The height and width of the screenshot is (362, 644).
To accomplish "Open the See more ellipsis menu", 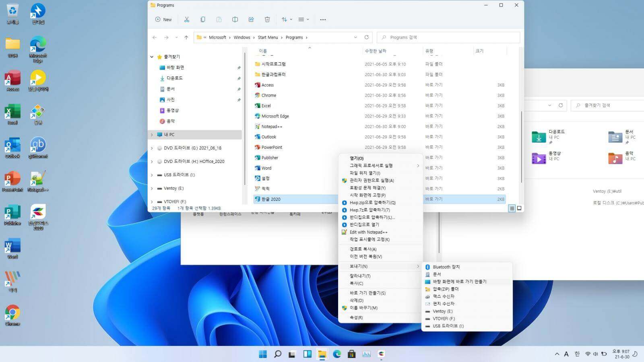I will click(323, 19).
